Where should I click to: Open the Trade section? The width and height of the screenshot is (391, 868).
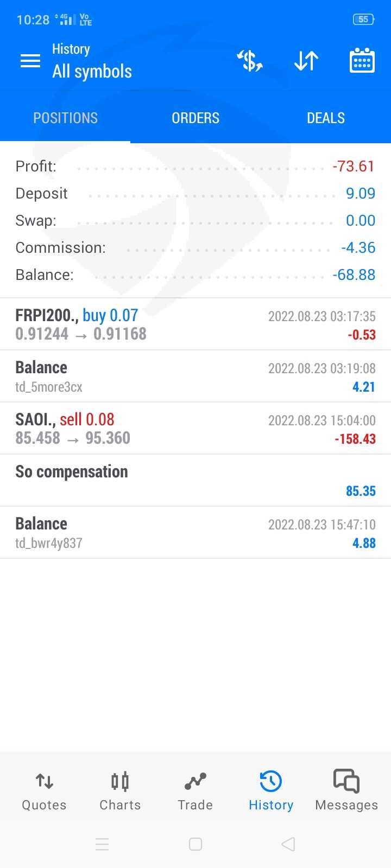[x=195, y=791]
